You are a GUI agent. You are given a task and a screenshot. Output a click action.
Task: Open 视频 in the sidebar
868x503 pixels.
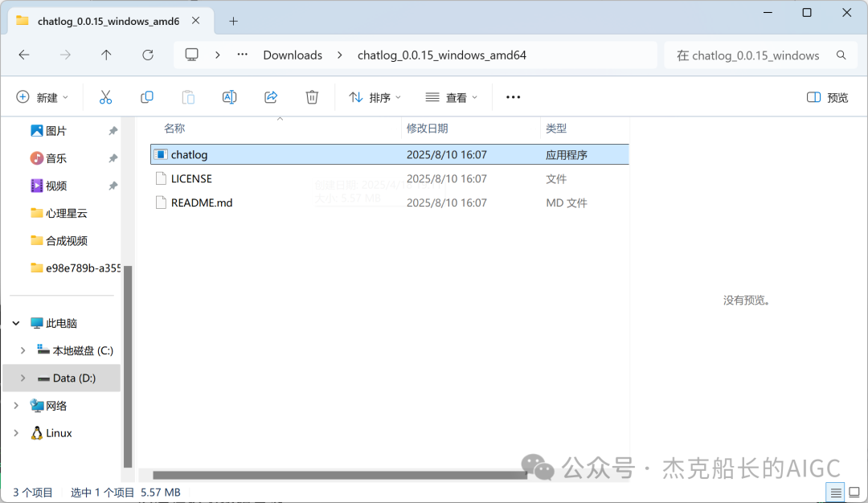[56, 186]
